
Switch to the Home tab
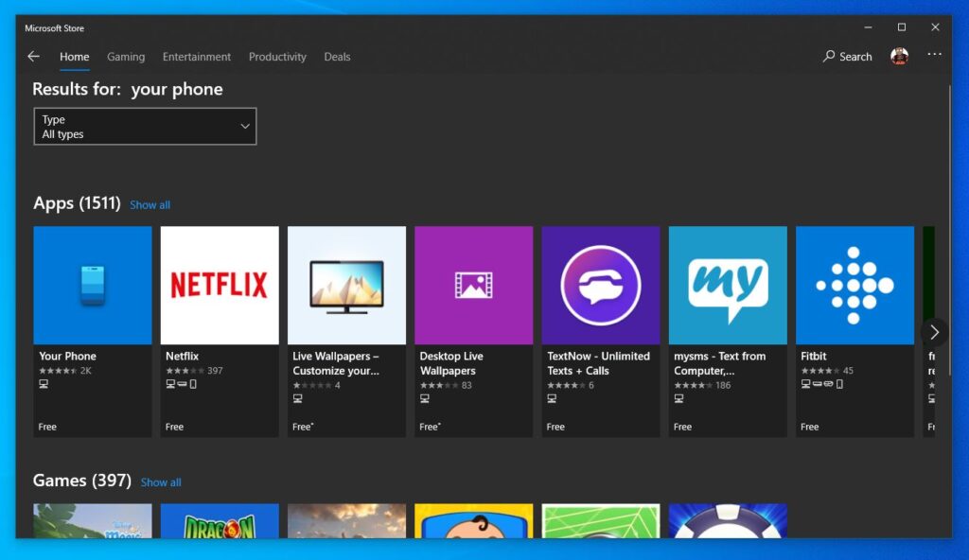point(75,57)
